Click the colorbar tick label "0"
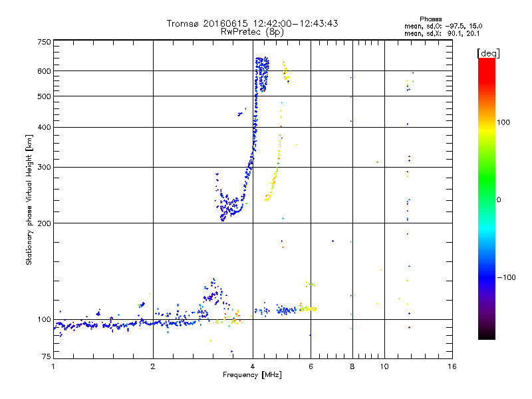Image resolution: width=532 pixels, height=399 pixels. [499, 200]
